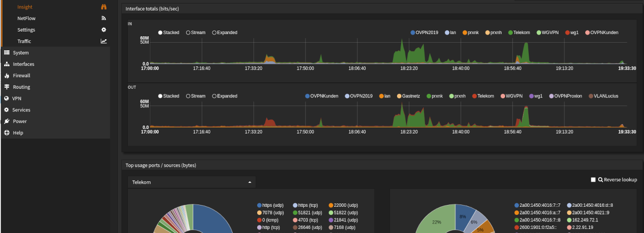The height and width of the screenshot is (233, 644).
Task: Toggle lan series in IN legend
Action: (450, 33)
